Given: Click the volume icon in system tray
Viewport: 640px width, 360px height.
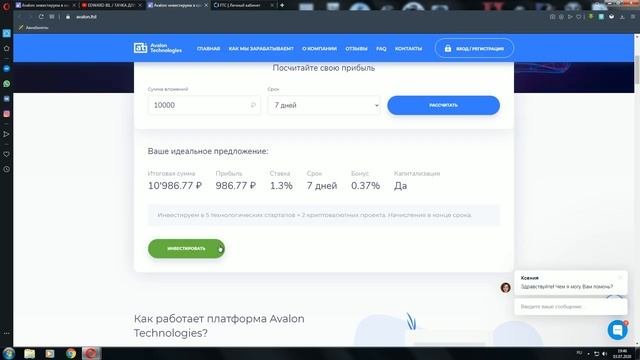Looking at the screenshot, I should (x=604, y=353).
